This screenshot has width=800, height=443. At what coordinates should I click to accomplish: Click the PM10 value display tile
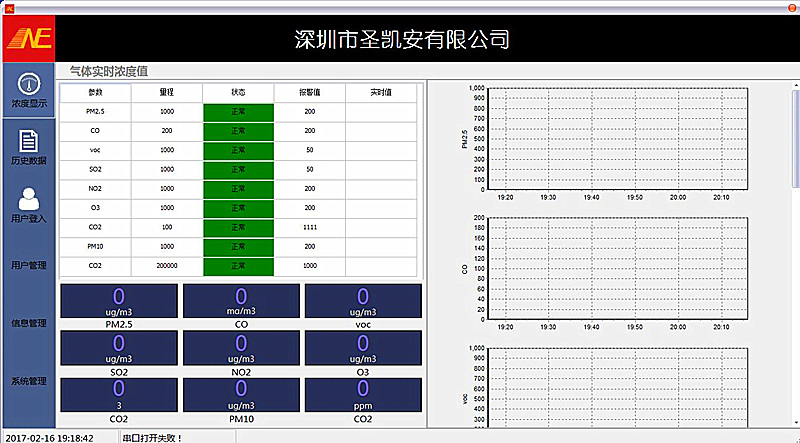coord(241,395)
